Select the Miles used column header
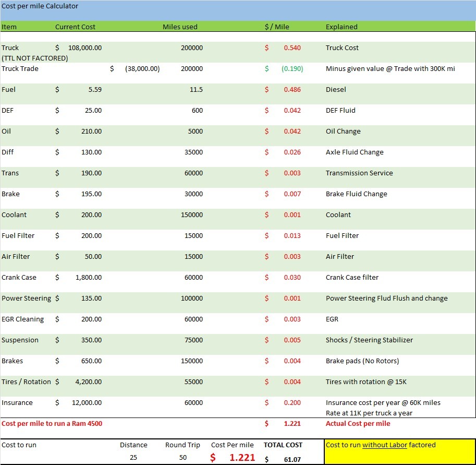This screenshot has height=465, width=476. [x=180, y=27]
